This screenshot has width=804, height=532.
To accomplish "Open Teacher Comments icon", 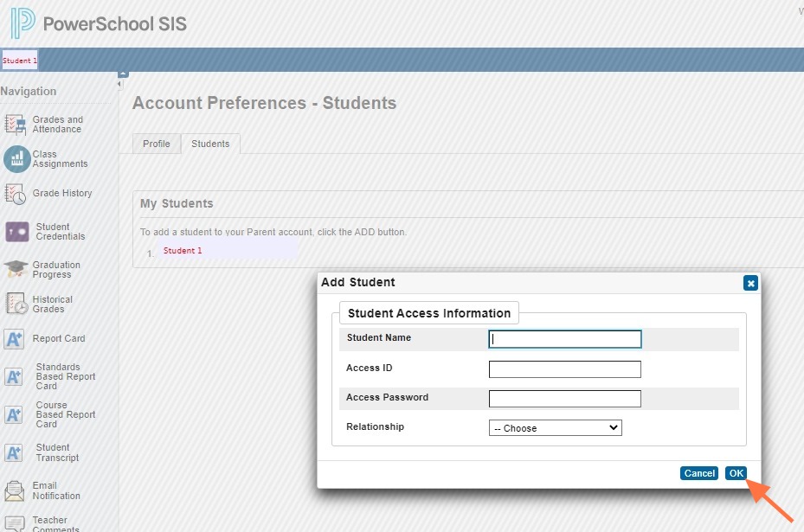I will tap(15, 524).
